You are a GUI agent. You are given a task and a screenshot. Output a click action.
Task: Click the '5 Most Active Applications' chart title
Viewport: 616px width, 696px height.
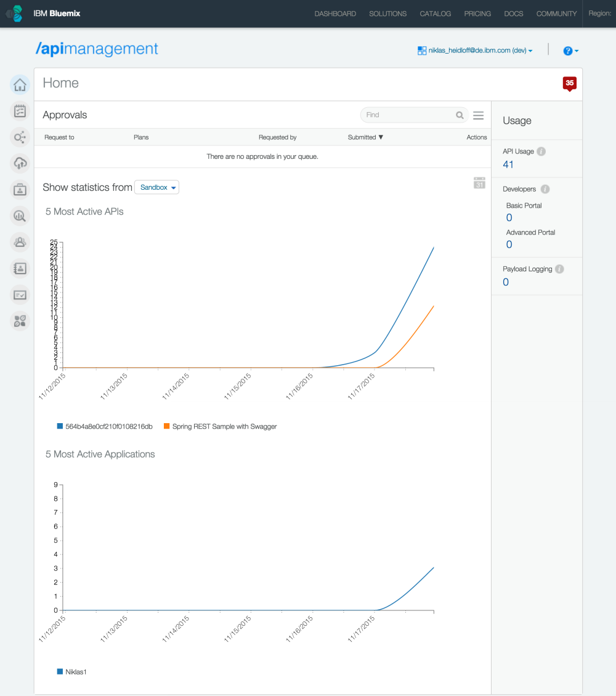[100, 454]
